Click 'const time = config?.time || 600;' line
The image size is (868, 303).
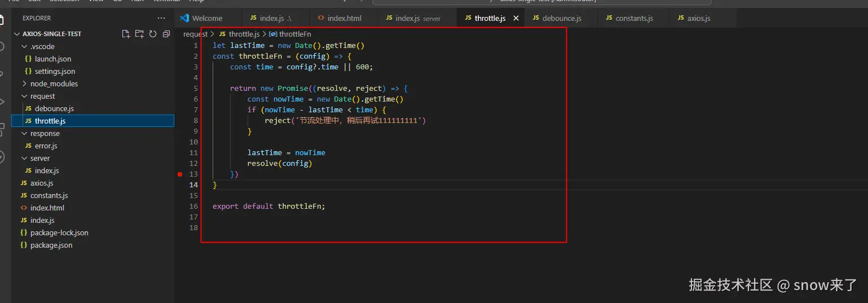pyautogui.click(x=302, y=67)
